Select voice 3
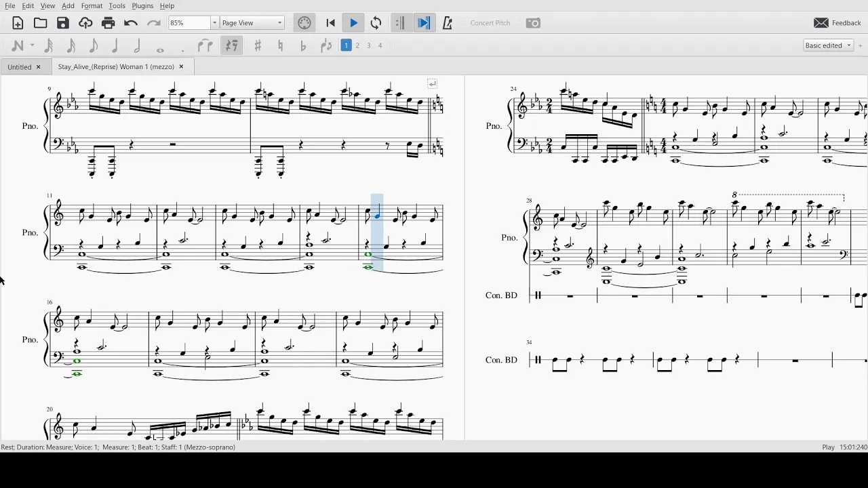868x488 pixels. [x=369, y=45]
